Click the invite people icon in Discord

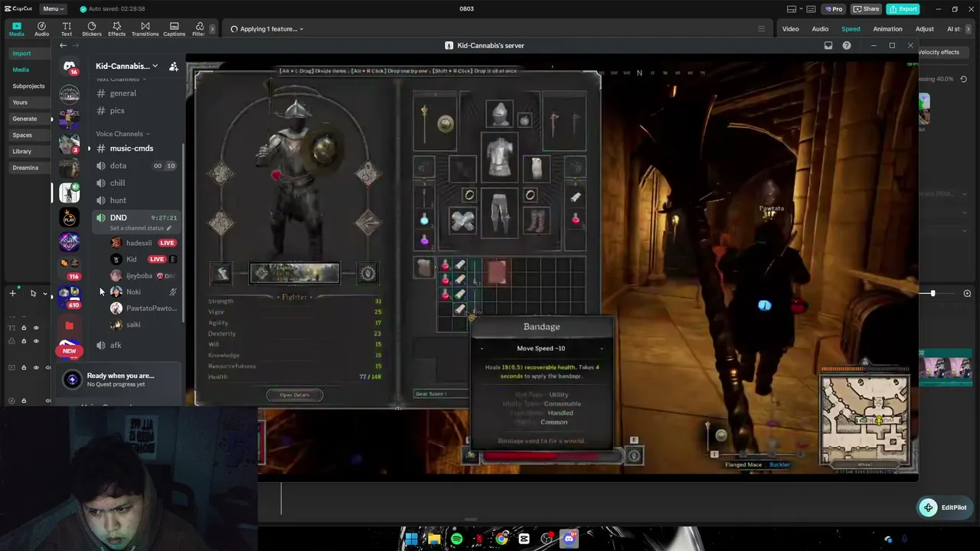(174, 66)
